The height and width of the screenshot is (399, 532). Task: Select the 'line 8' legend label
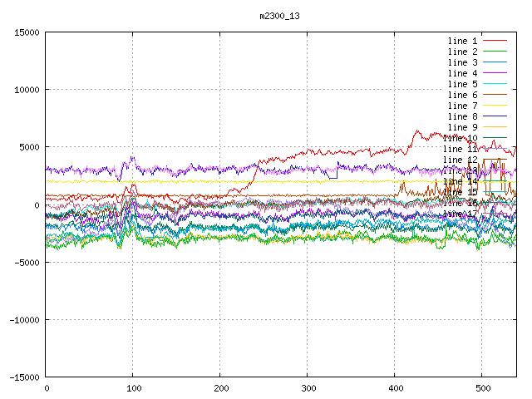[462, 116]
